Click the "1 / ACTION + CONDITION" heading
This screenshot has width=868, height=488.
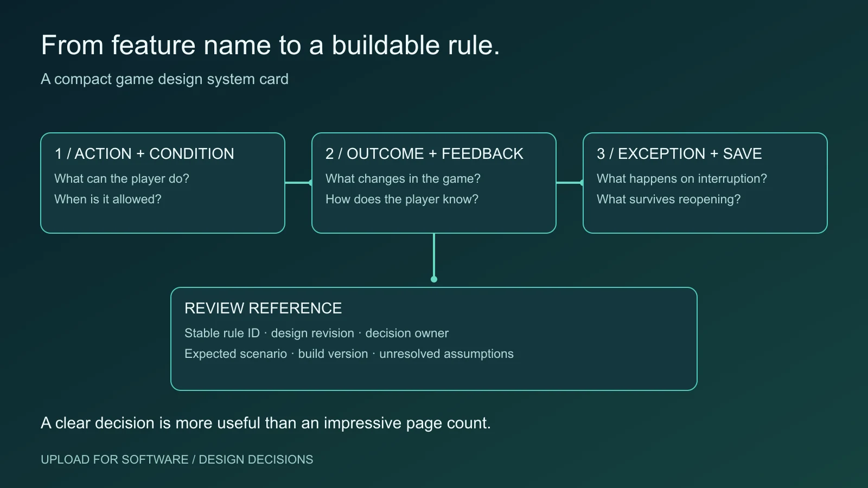click(144, 154)
